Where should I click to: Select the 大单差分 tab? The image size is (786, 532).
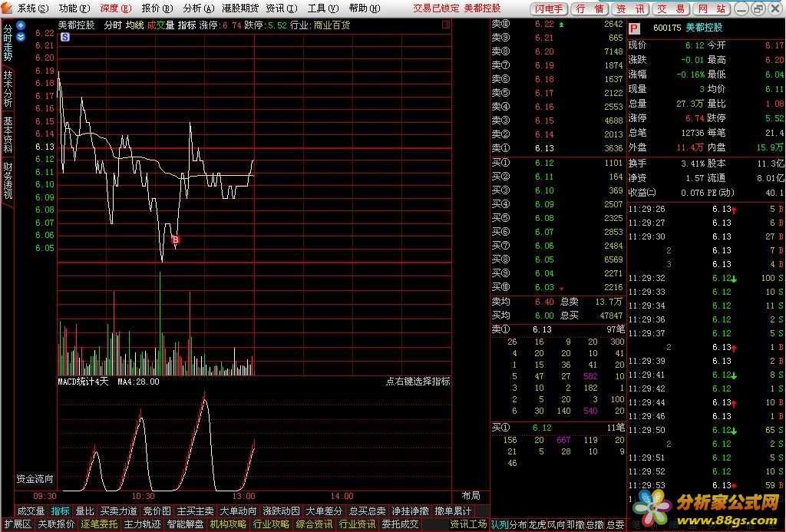(x=324, y=511)
